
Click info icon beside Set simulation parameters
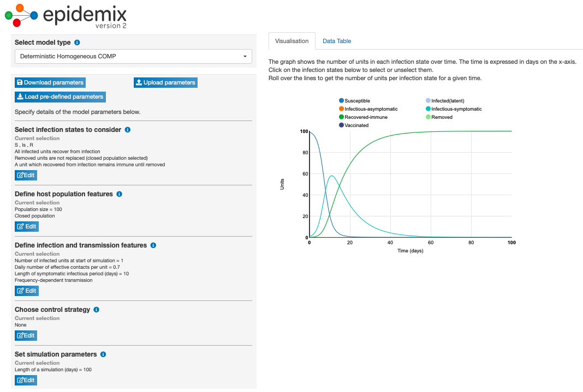click(103, 354)
